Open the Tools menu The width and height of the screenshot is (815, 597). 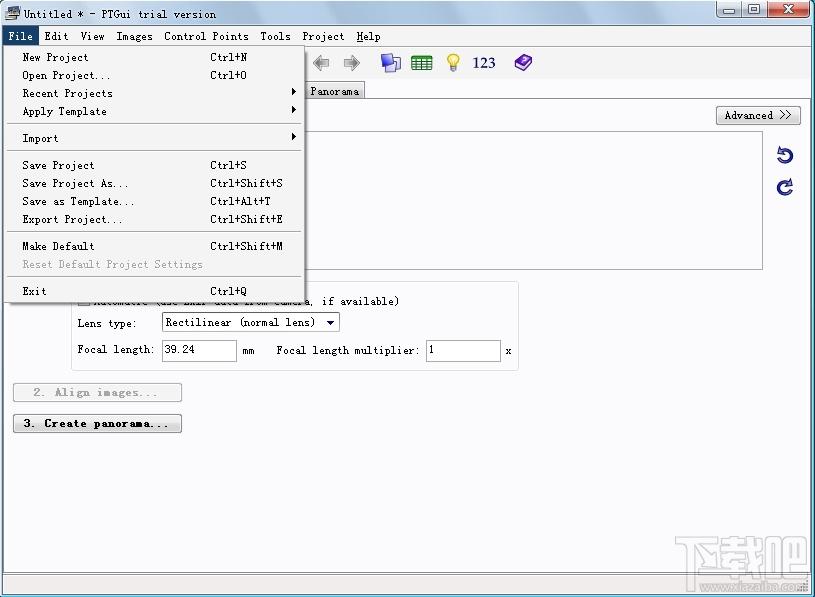coord(275,36)
